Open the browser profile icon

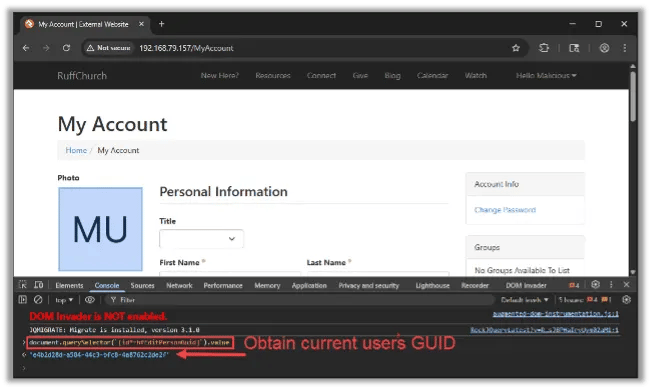tap(604, 48)
